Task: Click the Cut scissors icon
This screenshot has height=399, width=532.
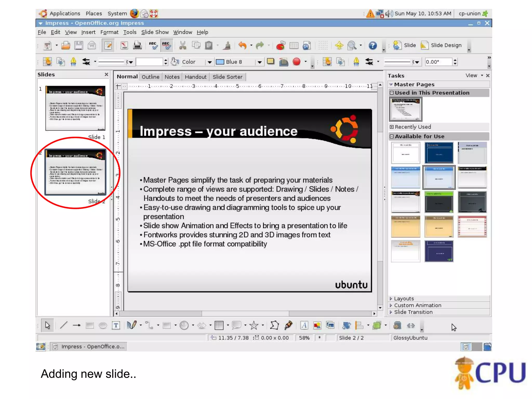Action: tap(183, 45)
